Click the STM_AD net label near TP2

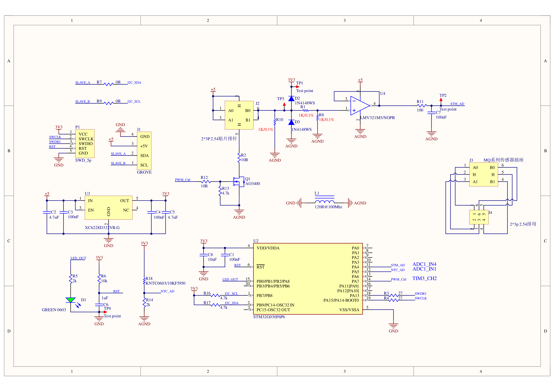(x=457, y=104)
